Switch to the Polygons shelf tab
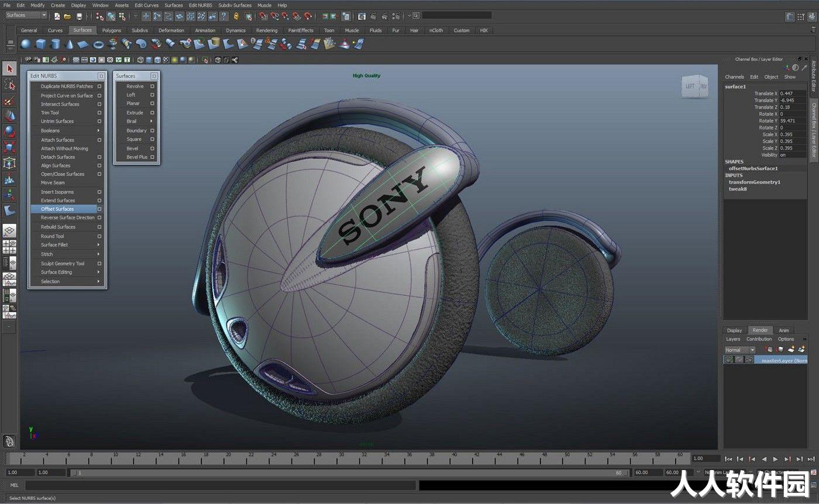The image size is (819, 504). [112, 30]
